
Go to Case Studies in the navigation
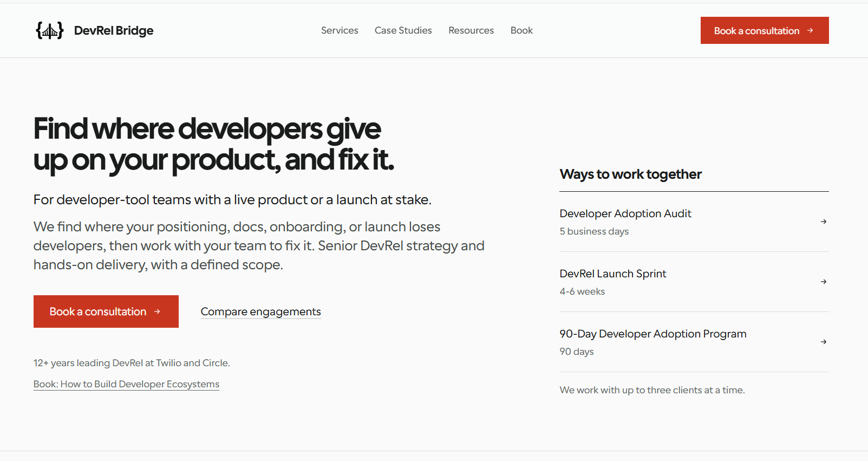403,30
